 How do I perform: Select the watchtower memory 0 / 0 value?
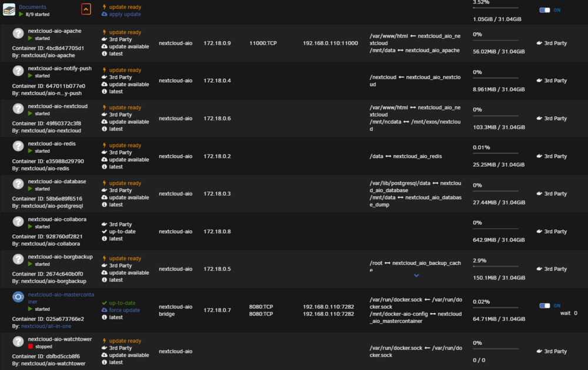[x=479, y=360]
